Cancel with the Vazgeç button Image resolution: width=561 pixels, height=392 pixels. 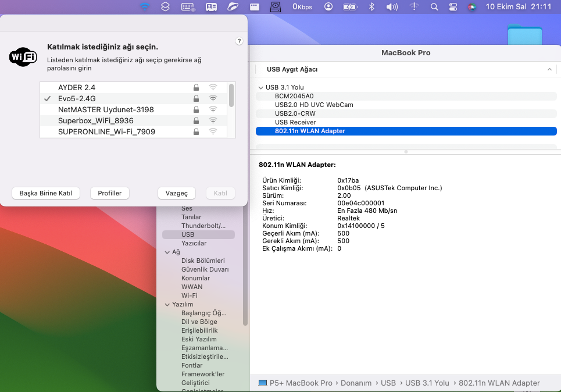point(176,193)
